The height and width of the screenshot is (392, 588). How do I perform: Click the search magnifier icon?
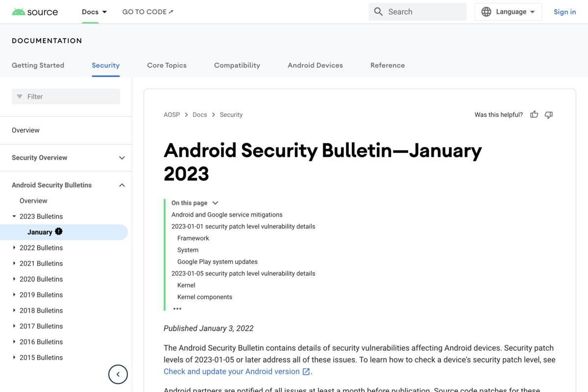tap(378, 12)
